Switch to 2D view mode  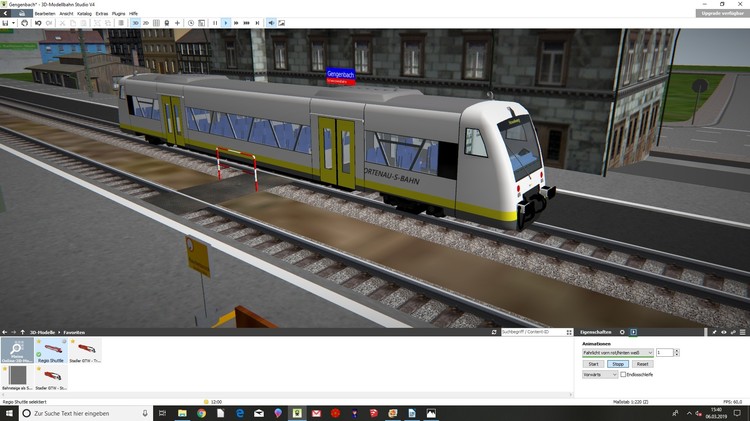146,23
